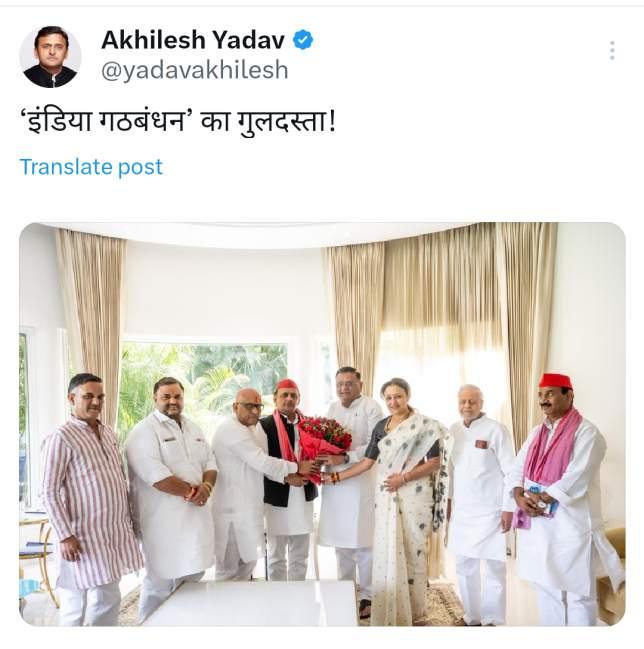Select the Hindi post text
644x649 pixels.
[x=178, y=122]
